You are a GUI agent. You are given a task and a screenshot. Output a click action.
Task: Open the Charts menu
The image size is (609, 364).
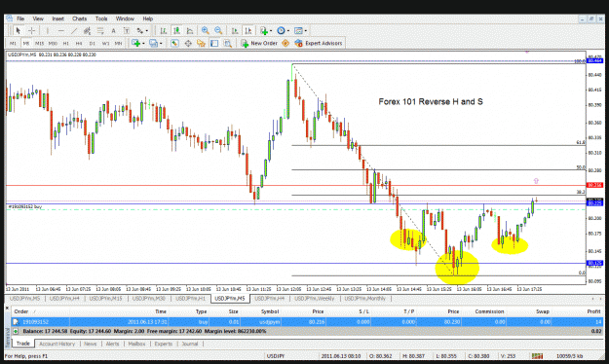click(x=79, y=18)
